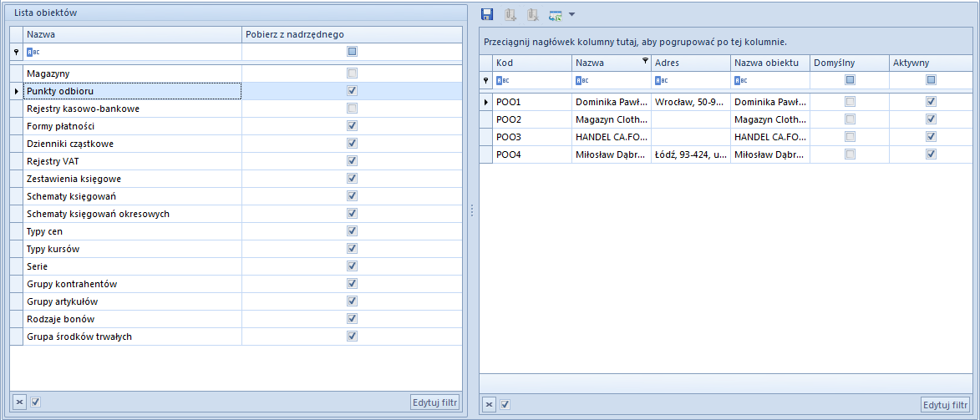The height and width of the screenshot is (420, 980).
Task: Select Serie row
Action: pos(236,266)
